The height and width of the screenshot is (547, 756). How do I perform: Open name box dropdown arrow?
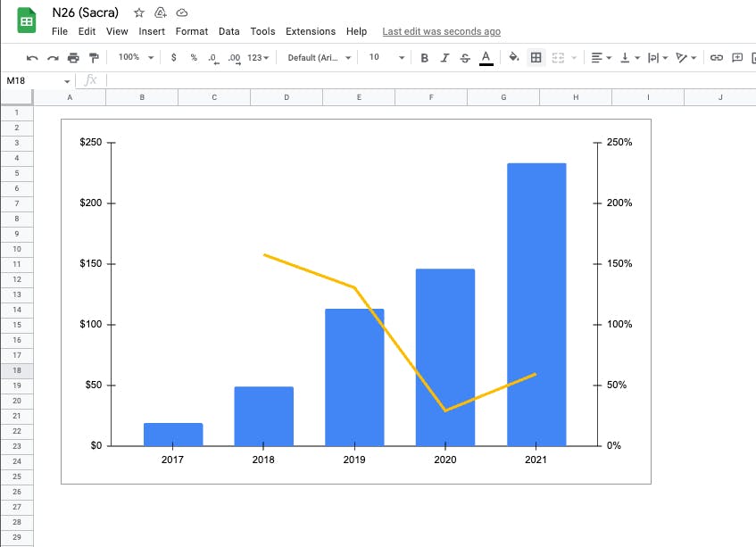click(67, 81)
